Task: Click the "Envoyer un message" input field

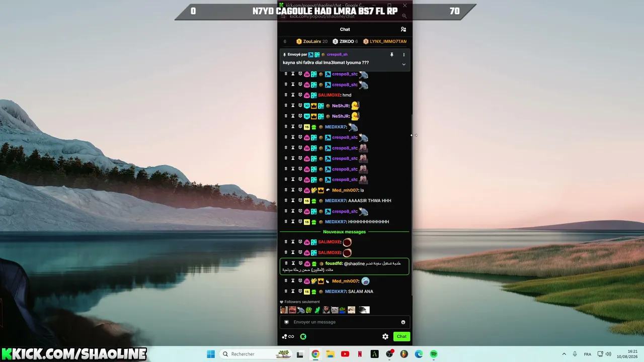Action: pyautogui.click(x=345, y=322)
